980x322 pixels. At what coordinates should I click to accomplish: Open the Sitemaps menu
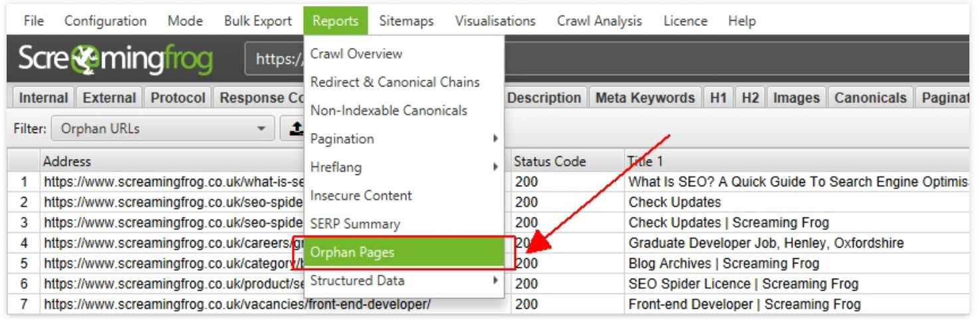pos(406,21)
